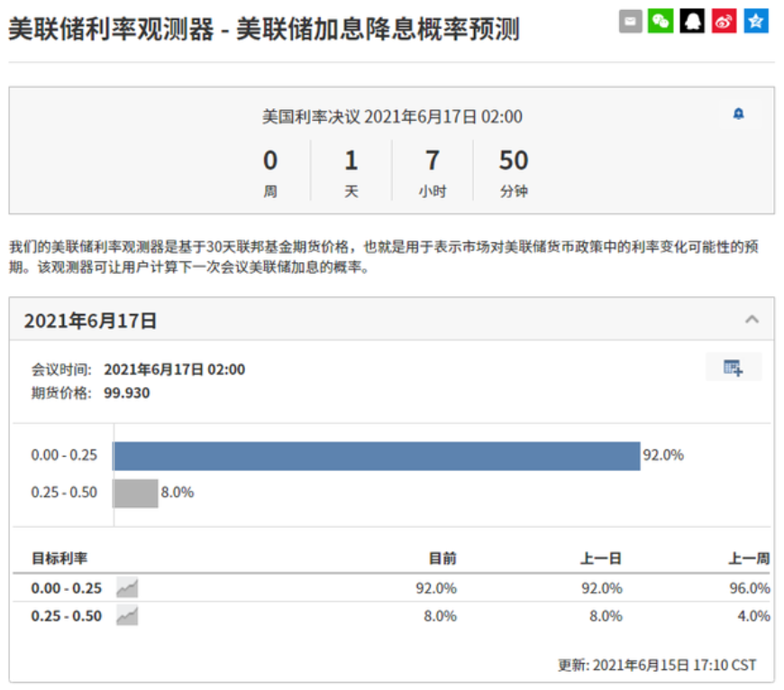Click 8.0% in the 上一日 column
The height and width of the screenshot is (690, 784).
[606, 615]
